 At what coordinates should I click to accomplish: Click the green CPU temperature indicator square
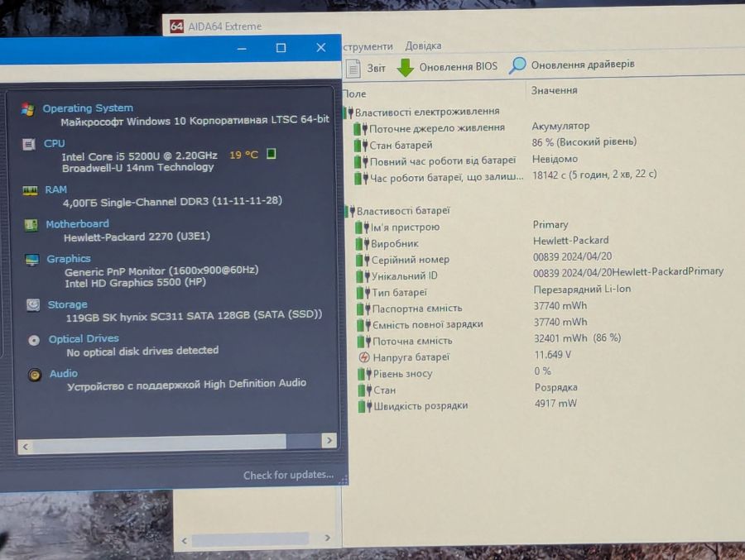tap(271, 154)
